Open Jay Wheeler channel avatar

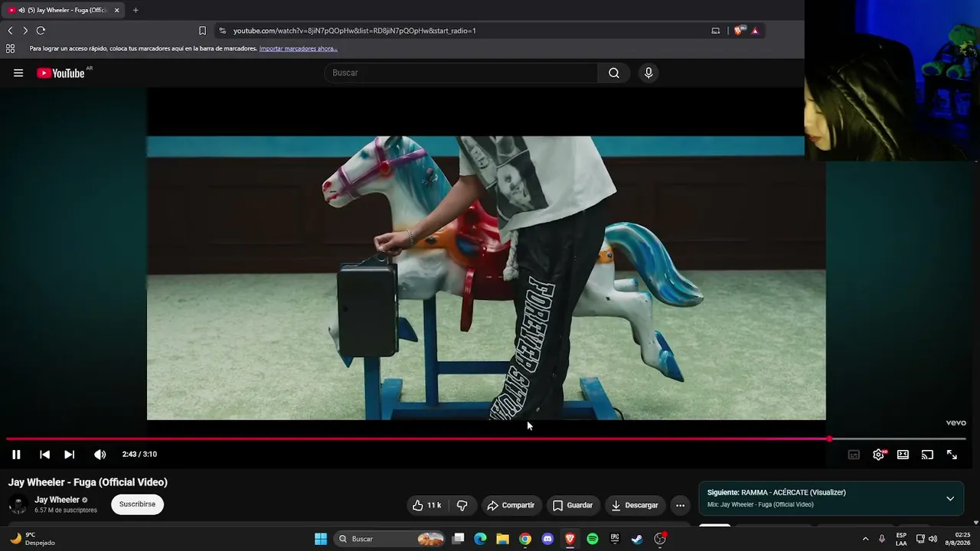click(18, 504)
